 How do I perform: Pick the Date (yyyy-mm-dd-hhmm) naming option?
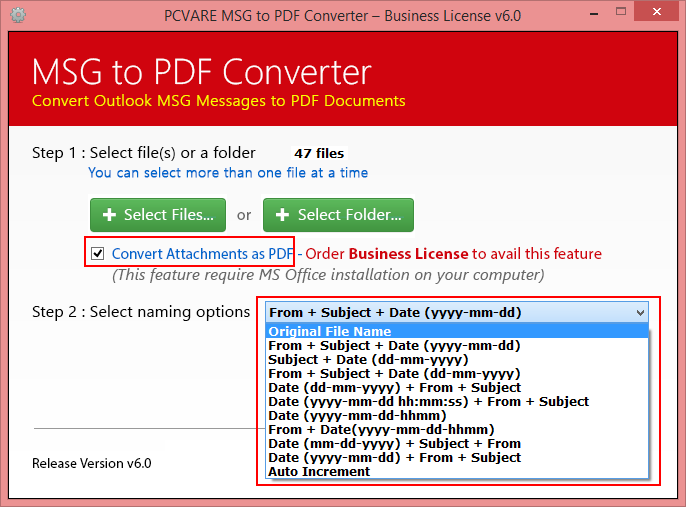point(457,416)
